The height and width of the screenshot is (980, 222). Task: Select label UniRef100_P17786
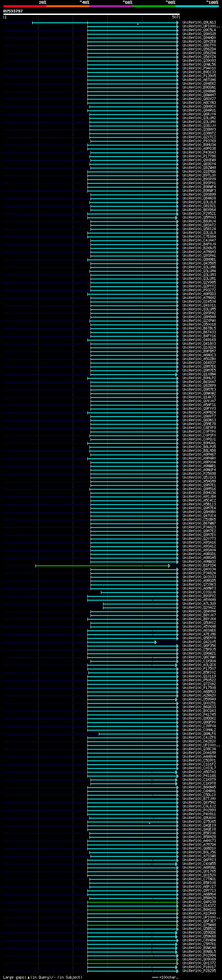[x=199, y=156]
